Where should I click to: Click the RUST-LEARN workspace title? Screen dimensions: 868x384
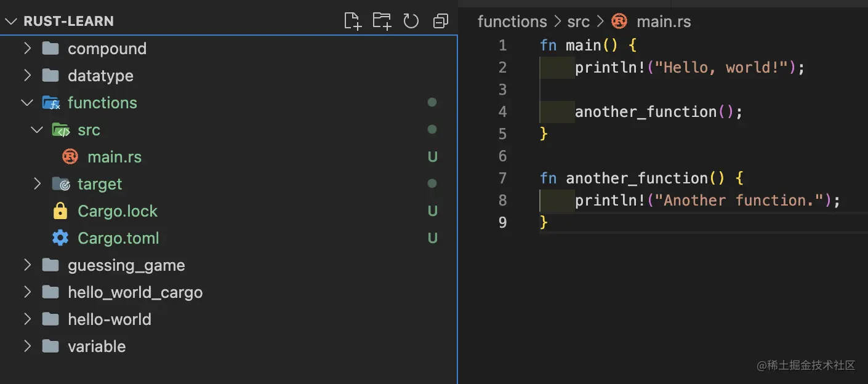point(68,21)
